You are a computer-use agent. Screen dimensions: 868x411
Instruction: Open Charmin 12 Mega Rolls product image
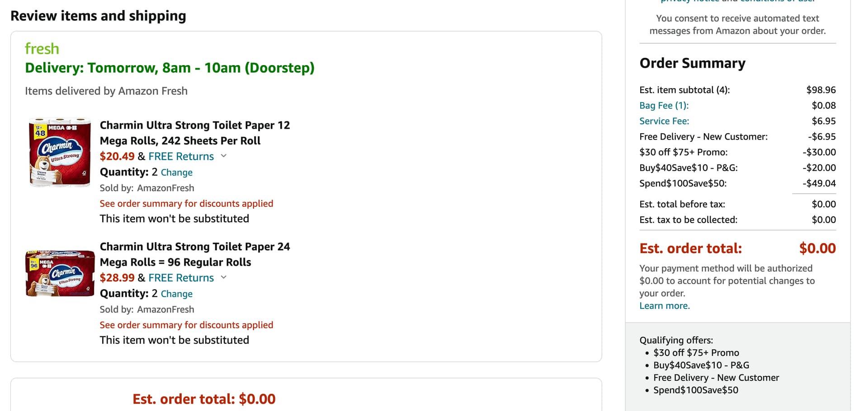60,152
